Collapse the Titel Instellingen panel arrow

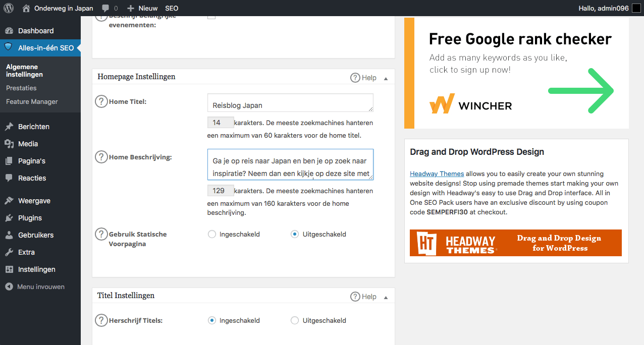[x=386, y=297]
